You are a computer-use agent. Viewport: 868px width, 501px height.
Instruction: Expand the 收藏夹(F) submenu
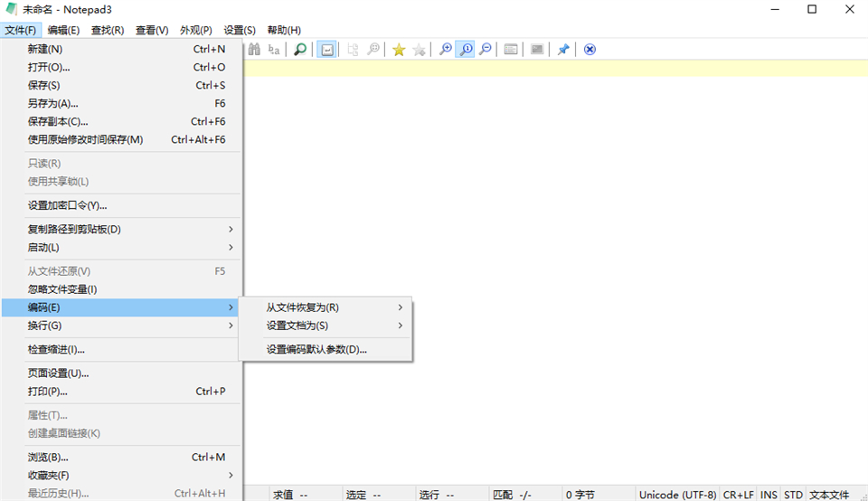[122, 476]
